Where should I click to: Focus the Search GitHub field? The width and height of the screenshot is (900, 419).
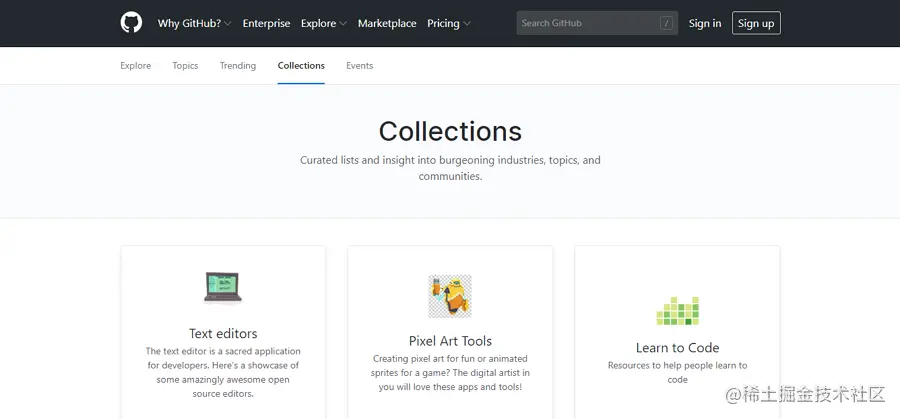pyautogui.click(x=597, y=24)
